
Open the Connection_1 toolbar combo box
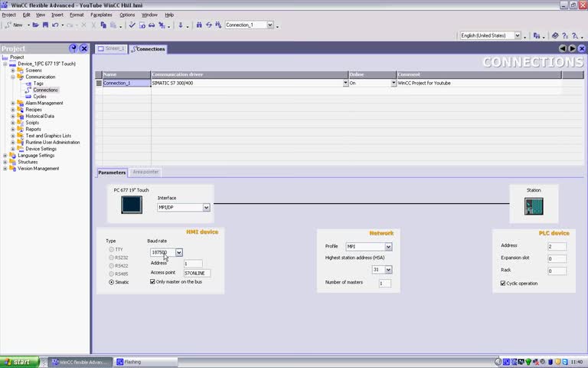coord(270,25)
